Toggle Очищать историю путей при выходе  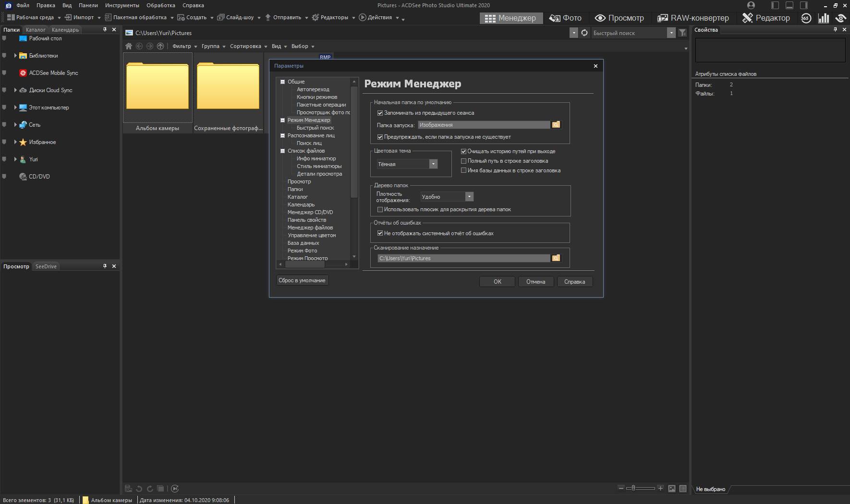pyautogui.click(x=463, y=151)
